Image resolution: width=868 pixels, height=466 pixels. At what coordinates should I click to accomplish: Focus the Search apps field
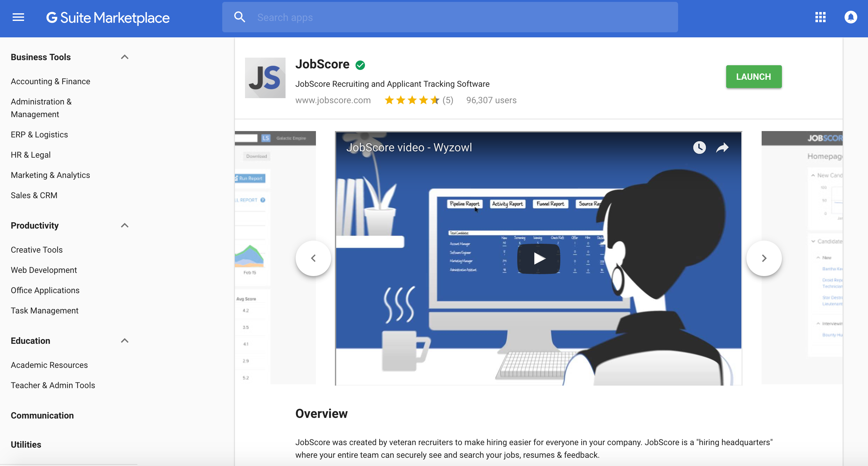point(450,17)
